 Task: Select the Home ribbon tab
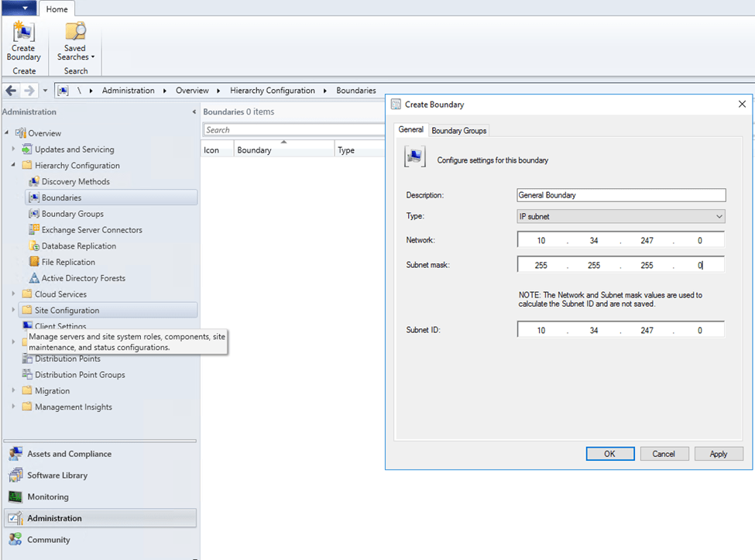[x=57, y=9]
